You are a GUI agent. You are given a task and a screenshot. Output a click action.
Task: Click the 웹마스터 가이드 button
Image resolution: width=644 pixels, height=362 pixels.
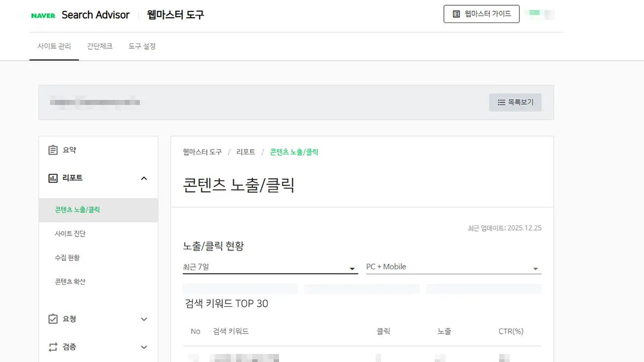pyautogui.click(x=481, y=14)
